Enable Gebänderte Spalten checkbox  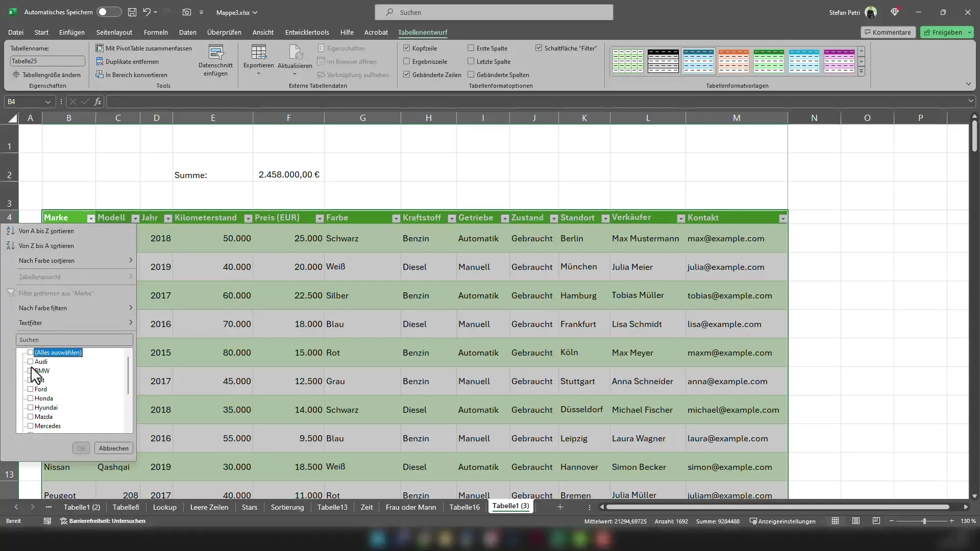coord(471,74)
